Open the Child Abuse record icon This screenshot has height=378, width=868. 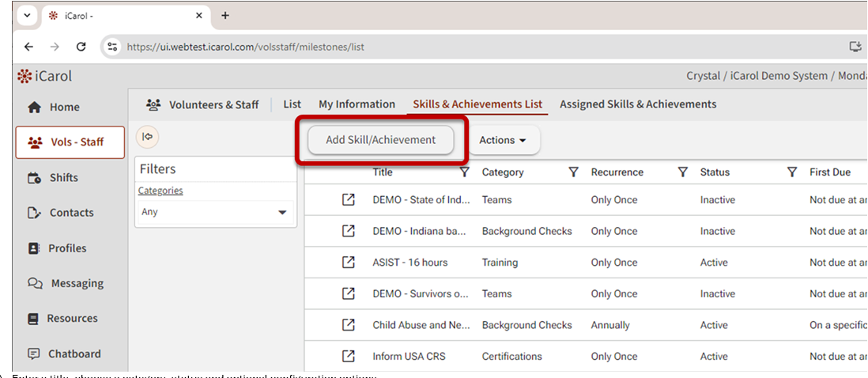click(348, 325)
